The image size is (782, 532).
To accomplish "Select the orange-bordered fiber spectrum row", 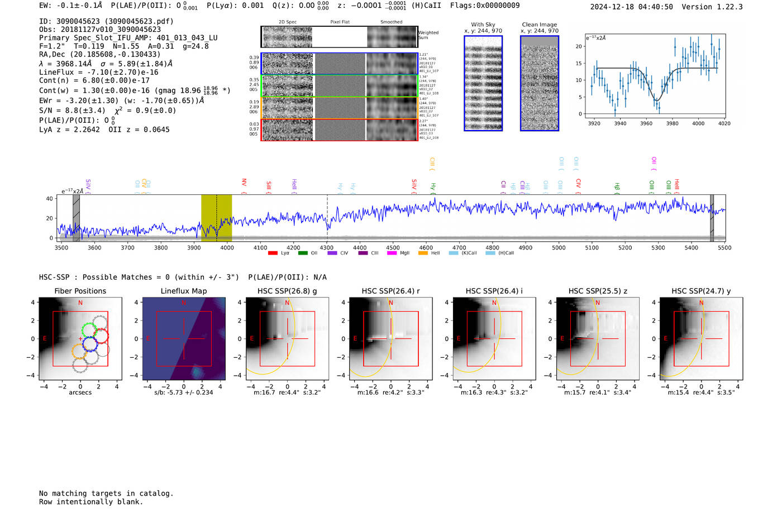I will point(340,108).
